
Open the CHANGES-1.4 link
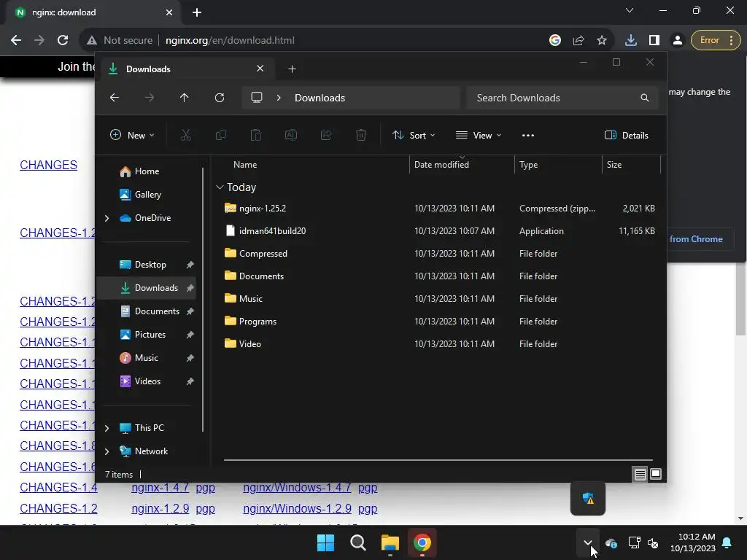pyautogui.click(x=58, y=488)
